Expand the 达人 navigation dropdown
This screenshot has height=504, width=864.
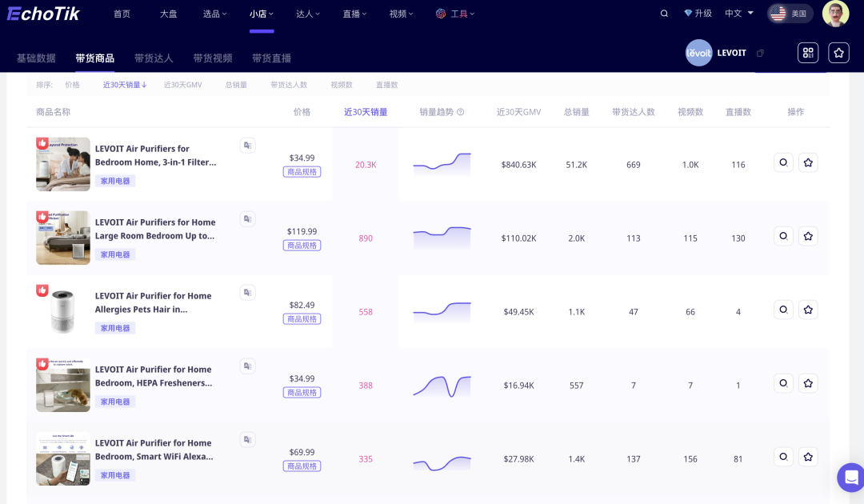308,14
